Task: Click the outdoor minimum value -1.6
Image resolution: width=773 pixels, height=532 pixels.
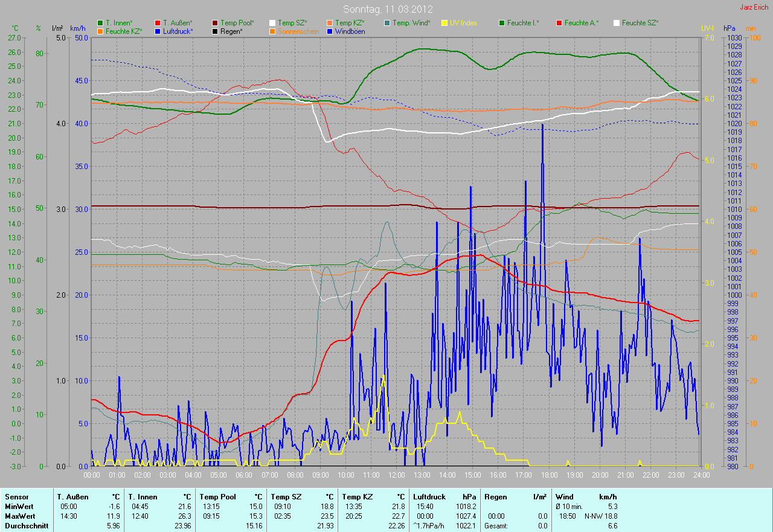Action: point(114,507)
